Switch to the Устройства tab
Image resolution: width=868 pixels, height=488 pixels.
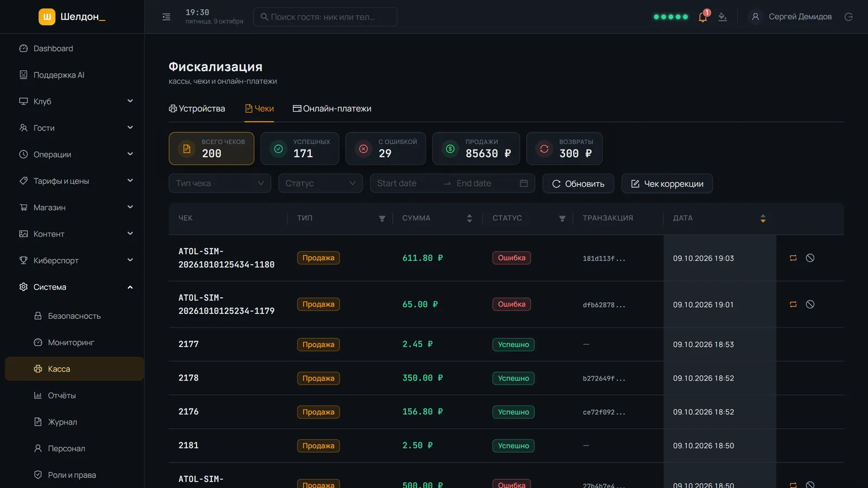coord(197,108)
